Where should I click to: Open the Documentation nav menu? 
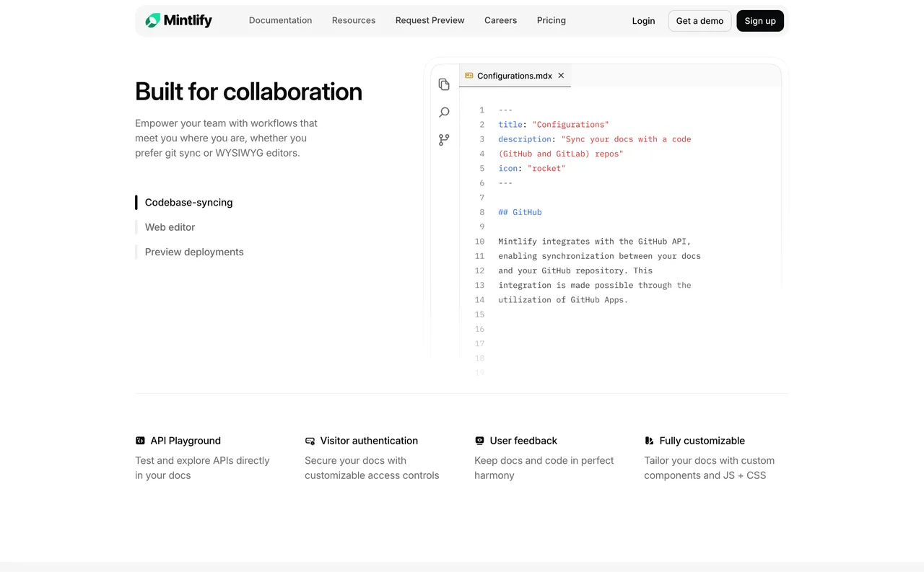pyautogui.click(x=280, y=20)
